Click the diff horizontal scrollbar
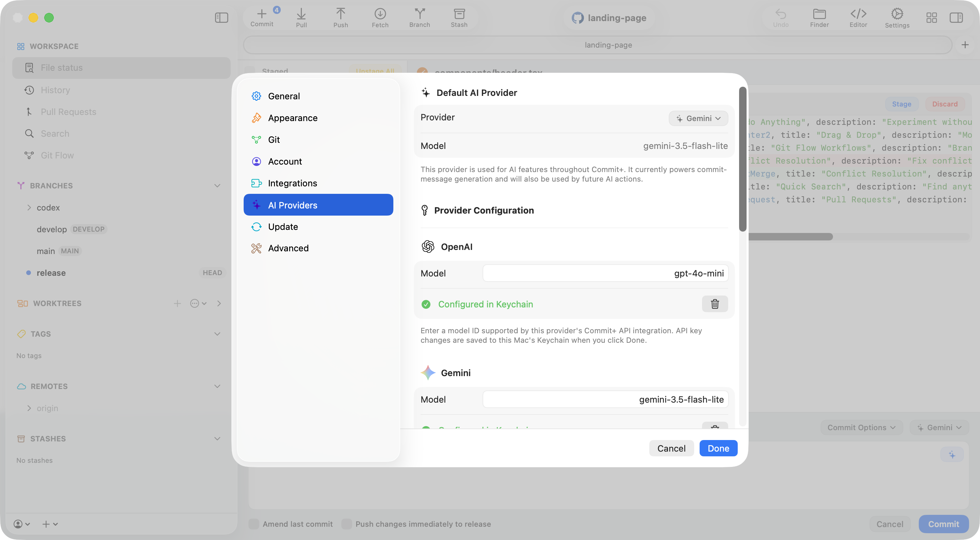980x540 pixels. [790, 237]
